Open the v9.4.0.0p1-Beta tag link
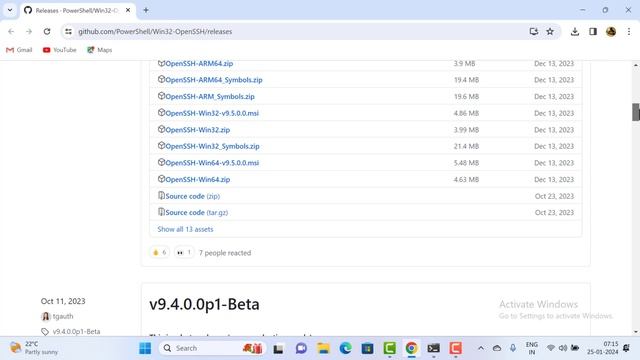The height and width of the screenshot is (360, 640). coord(76,332)
